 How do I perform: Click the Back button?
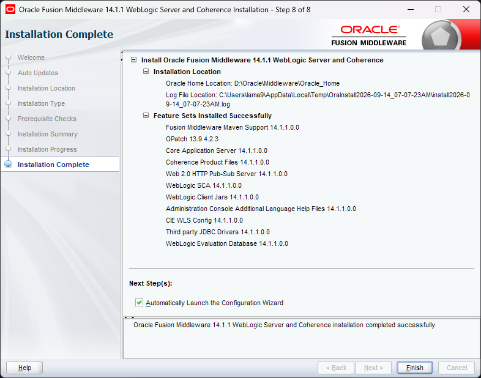336,368
